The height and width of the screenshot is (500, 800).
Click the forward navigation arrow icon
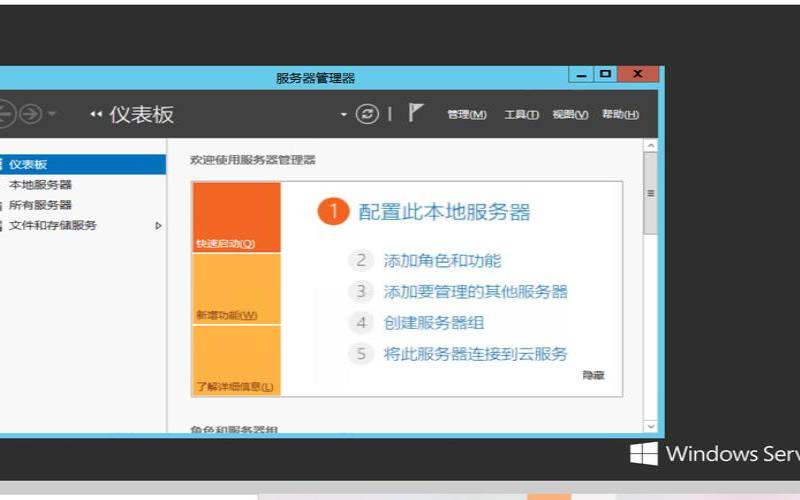point(31,114)
